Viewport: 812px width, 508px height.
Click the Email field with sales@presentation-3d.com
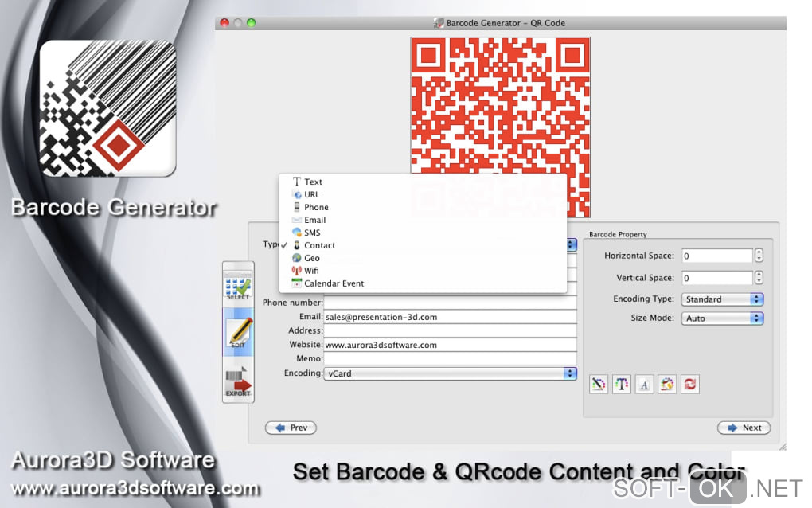450,317
